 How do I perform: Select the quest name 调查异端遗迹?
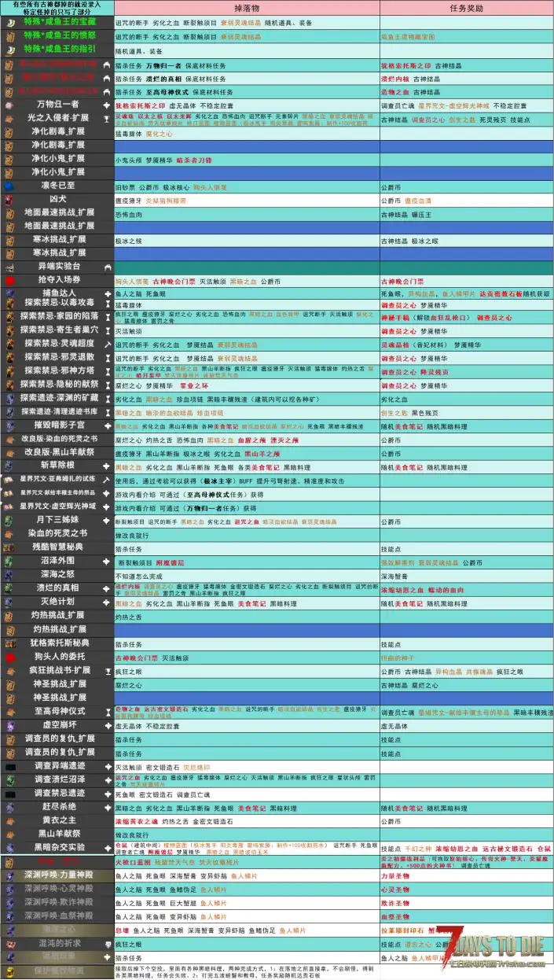click(60, 765)
